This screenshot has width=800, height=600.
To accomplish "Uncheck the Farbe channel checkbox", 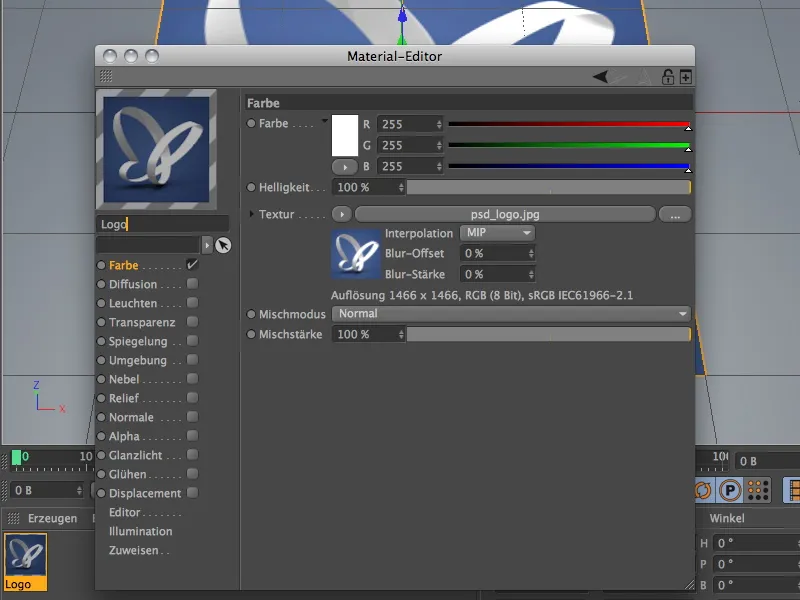I will (192, 265).
